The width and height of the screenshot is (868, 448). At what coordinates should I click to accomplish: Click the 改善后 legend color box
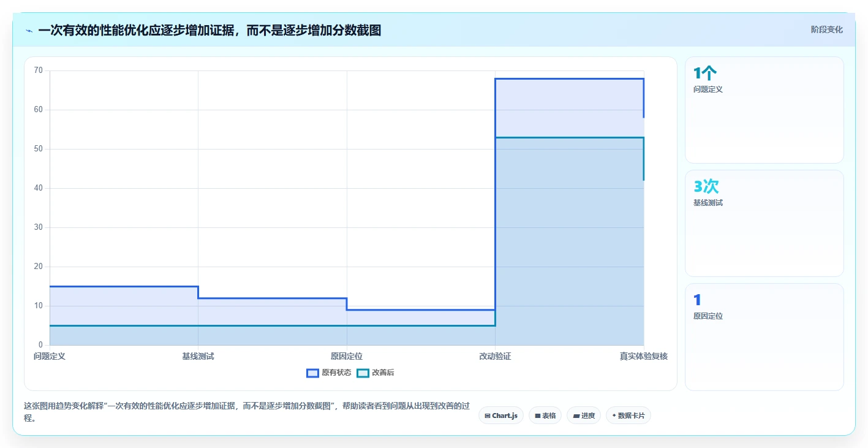pyautogui.click(x=363, y=373)
